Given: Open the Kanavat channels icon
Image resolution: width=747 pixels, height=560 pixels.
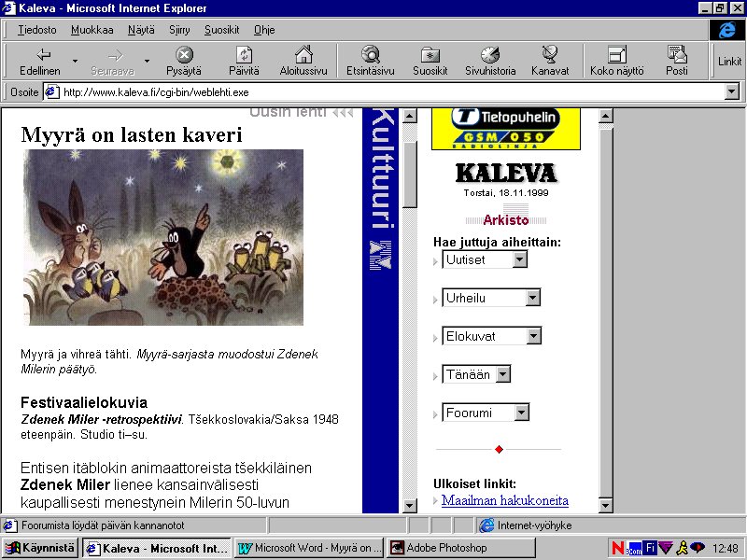Looking at the screenshot, I should pos(550,55).
